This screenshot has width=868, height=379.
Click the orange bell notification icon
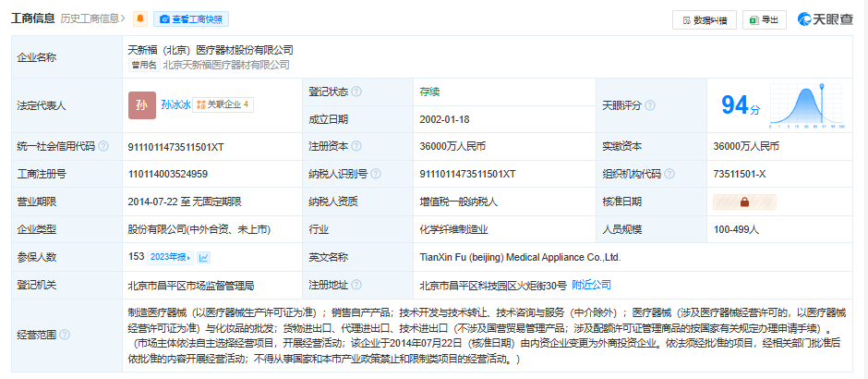(140, 18)
